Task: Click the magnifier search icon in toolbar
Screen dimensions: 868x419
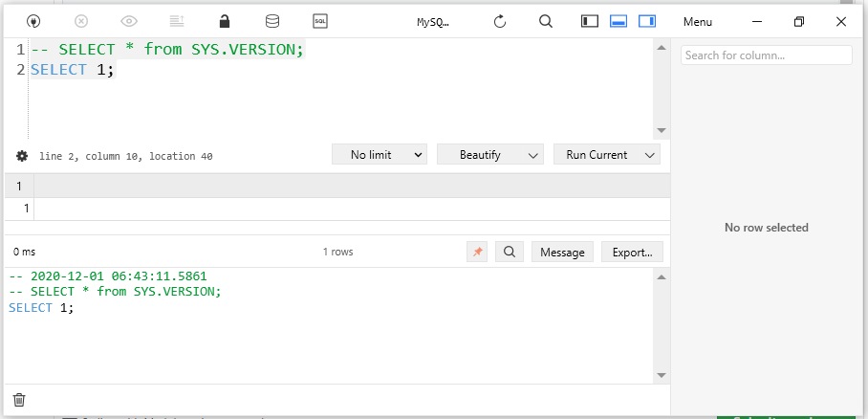Action: [546, 21]
